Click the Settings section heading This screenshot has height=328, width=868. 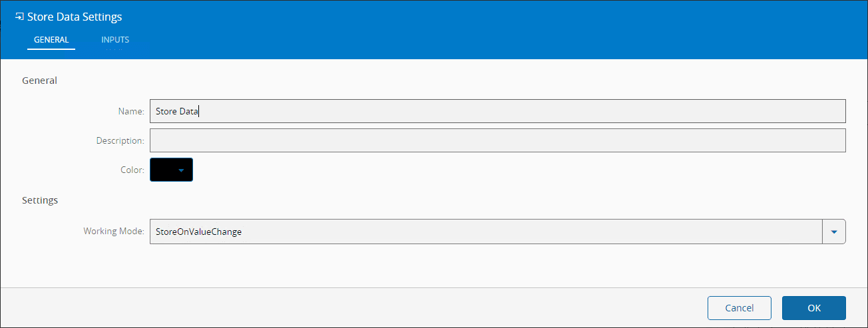click(x=40, y=200)
